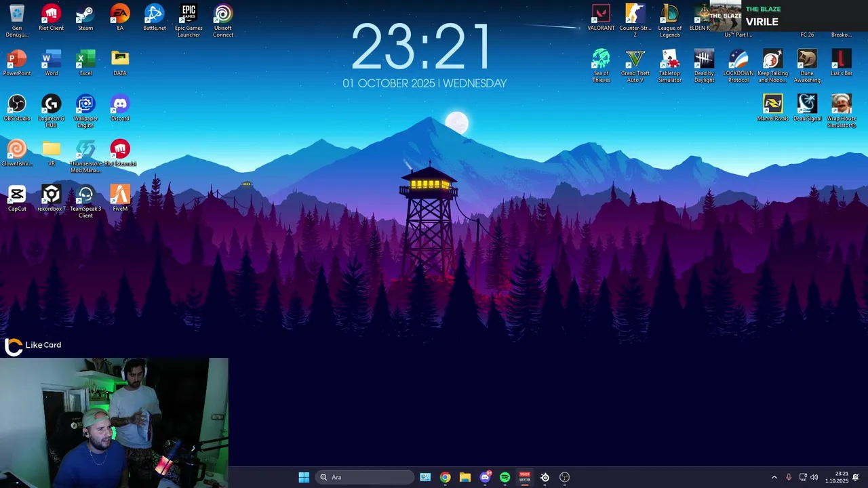This screenshot has width=868, height=488.
Task: Select the Thunderstore Mod Manager icon
Action: [85, 157]
